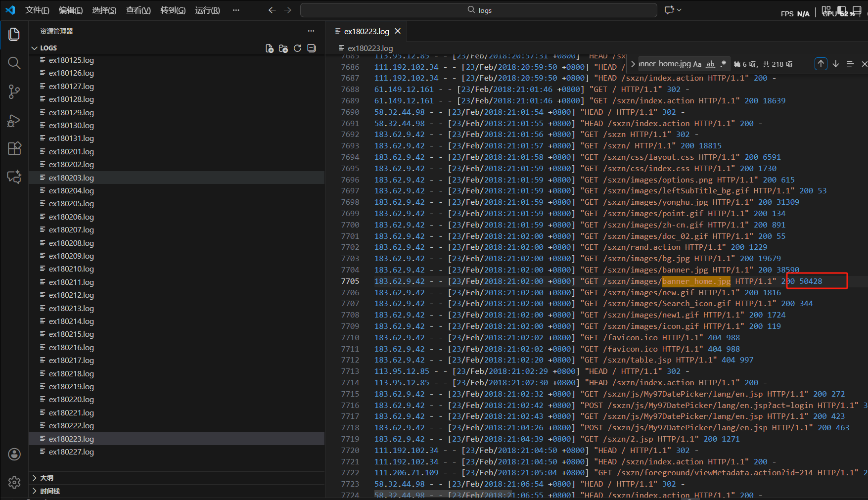Screen dimensions: 868x500
Task: Click New Folder icon in explorer header
Action: [283, 48]
